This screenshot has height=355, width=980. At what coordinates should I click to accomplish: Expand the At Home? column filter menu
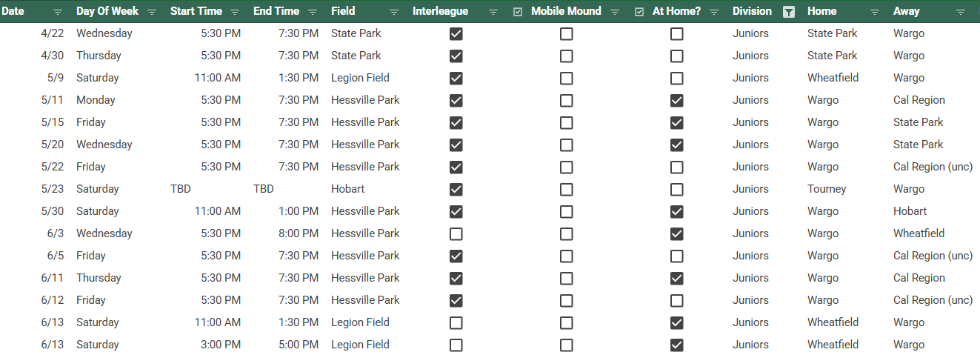coord(714,12)
